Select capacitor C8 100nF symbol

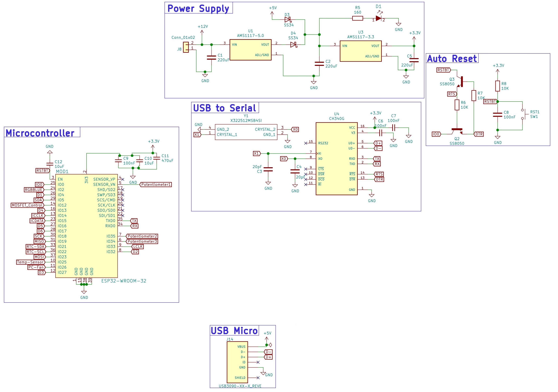point(497,115)
